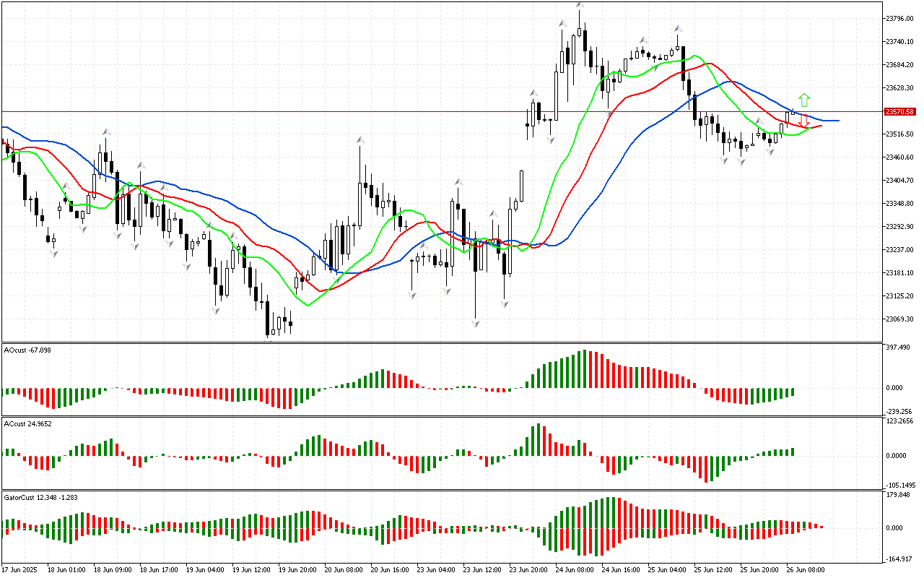Click the up fractal above the 20 Jun spike
924x578 pixels.
(x=359, y=138)
